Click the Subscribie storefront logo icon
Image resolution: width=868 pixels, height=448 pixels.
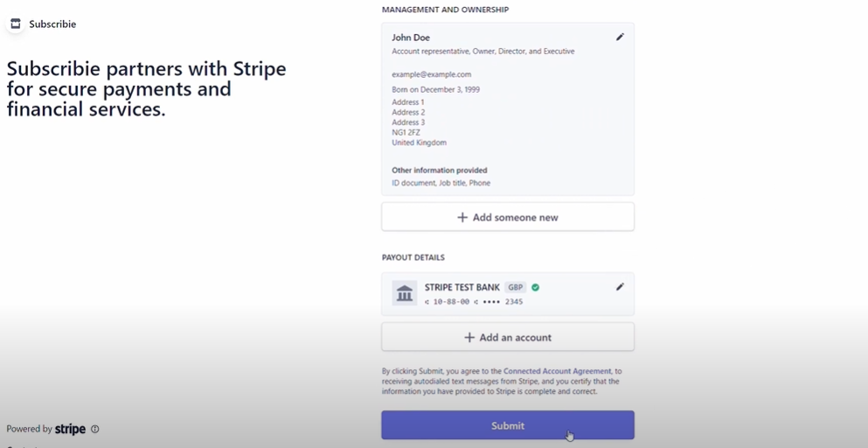pos(16,24)
